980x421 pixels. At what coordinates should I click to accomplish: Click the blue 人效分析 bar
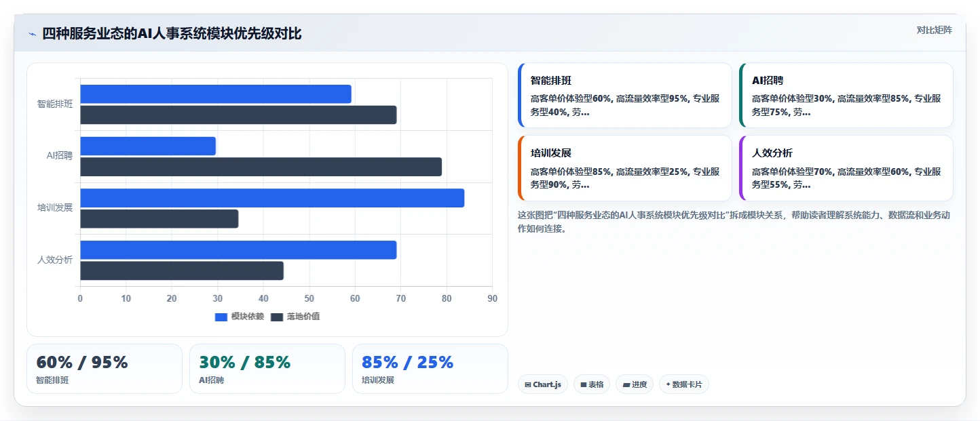pos(238,249)
